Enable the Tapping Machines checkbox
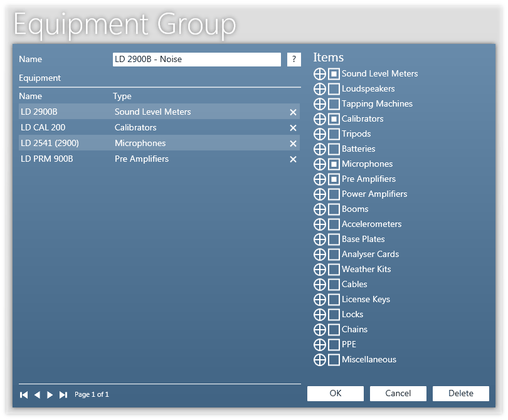The width and height of the screenshot is (508, 420). pos(334,104)
